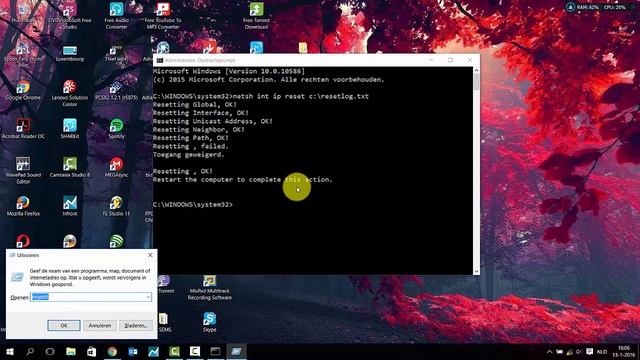Click the 'netsh int ip reset' command line

tap(260, 96)
